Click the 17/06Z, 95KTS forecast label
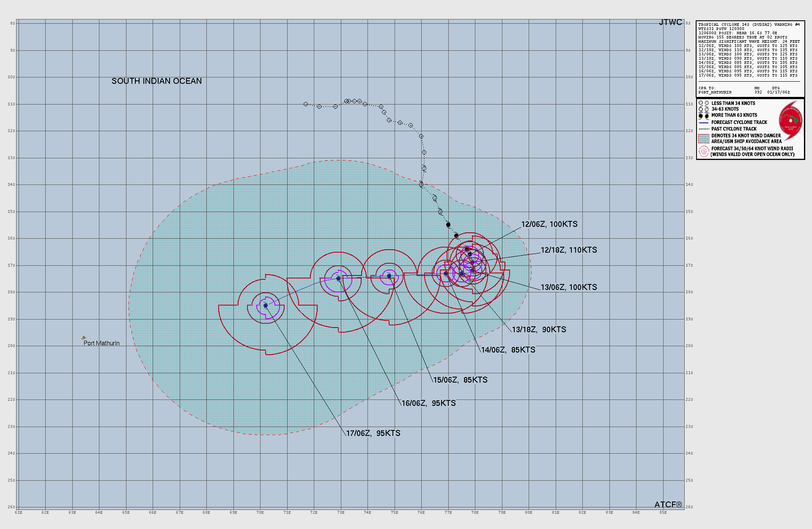Viewport: 812px width, 529px height. pos(373,433)
